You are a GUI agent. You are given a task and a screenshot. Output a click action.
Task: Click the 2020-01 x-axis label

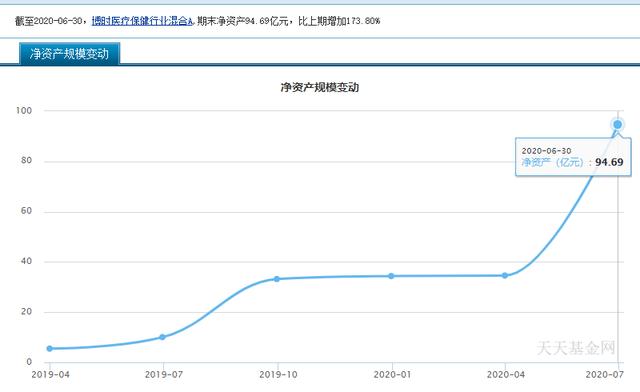392,374
